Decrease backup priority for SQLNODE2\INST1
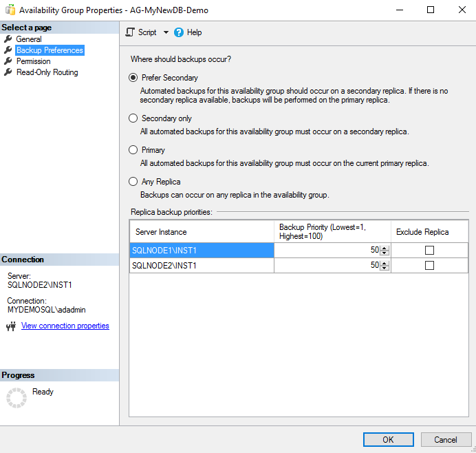Image resolution: width=476 pixels, height=453 pixels. (385, 268)
